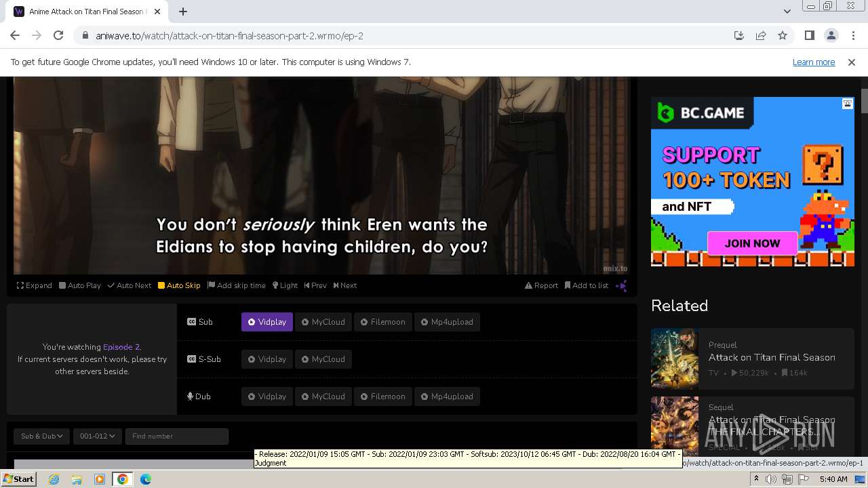868x488 pixels.
Task: Select Sub Vidplay server
Action: click(267, 322)
